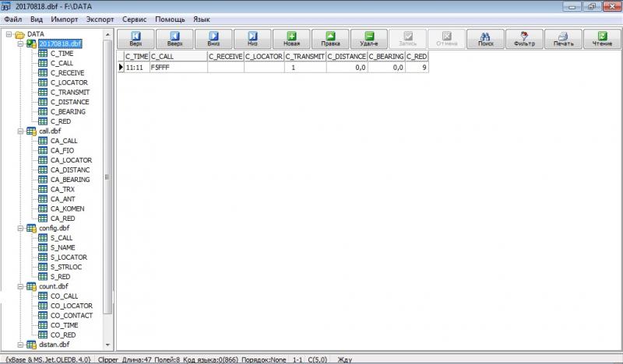Viewport: 623px width, 364px height.
Task: Click the Правка edit record button
Action: [331, 39]
